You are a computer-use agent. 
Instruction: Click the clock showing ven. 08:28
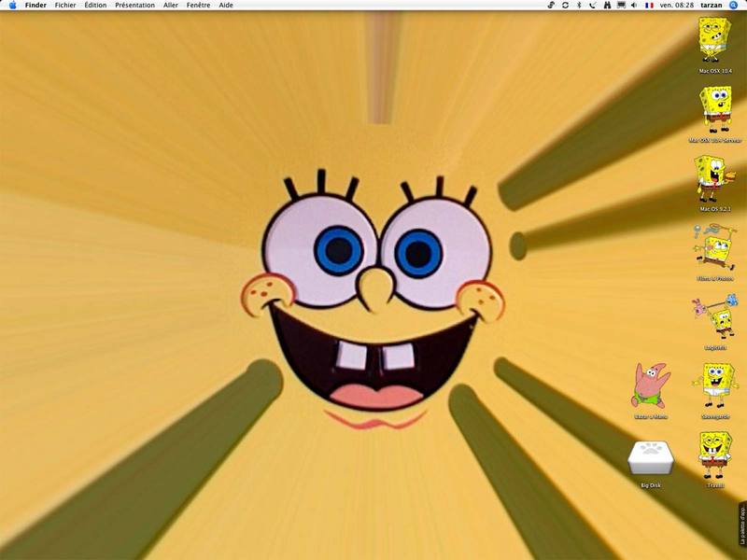(x=676, y=6)
